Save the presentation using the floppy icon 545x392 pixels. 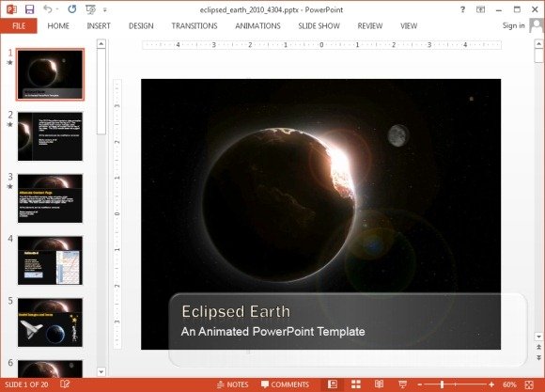pos(29,9)
